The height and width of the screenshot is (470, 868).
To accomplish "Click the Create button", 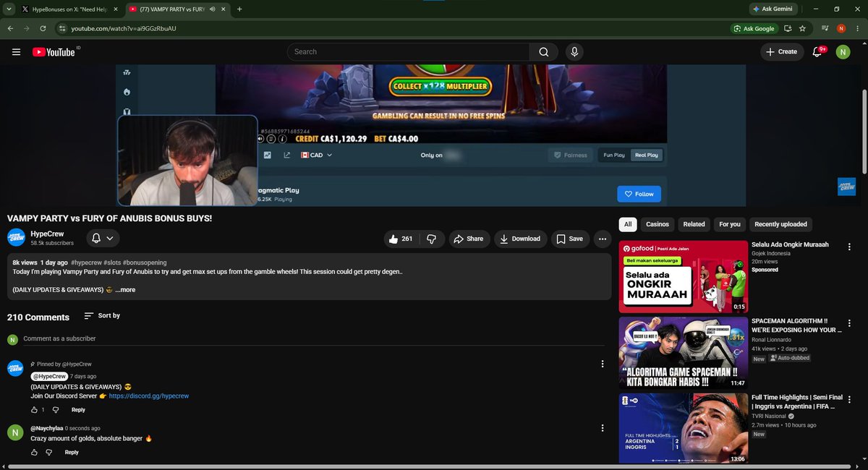I will (x=781, y=52).
